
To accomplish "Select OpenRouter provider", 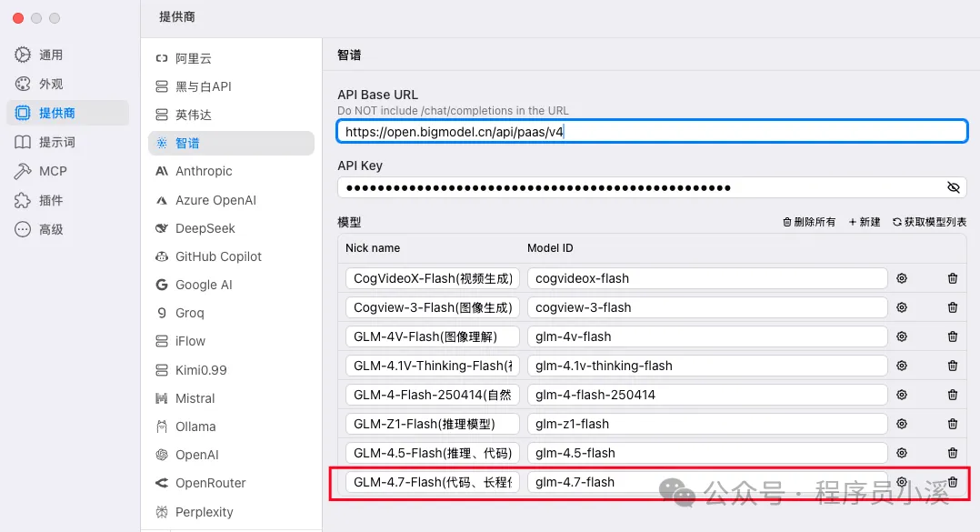I will pos(231,483).
